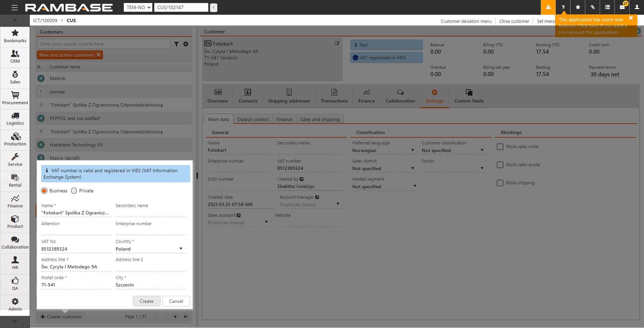Click the Cancel button

click(176, 301)
